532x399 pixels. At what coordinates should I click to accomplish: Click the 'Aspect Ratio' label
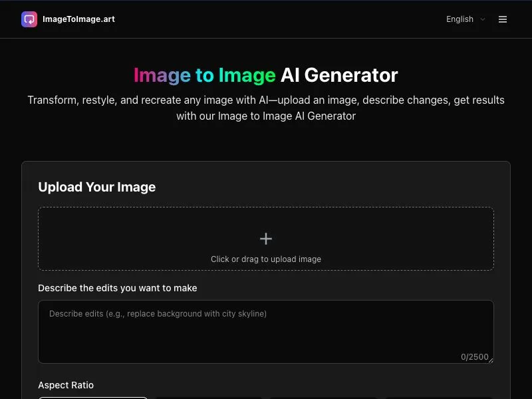click(66, 386)
